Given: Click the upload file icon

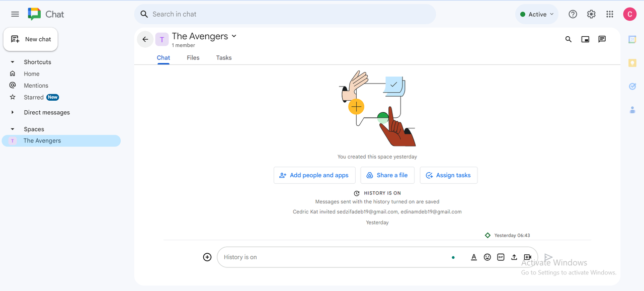Looking at the screenshot, I should coord(514,257).
